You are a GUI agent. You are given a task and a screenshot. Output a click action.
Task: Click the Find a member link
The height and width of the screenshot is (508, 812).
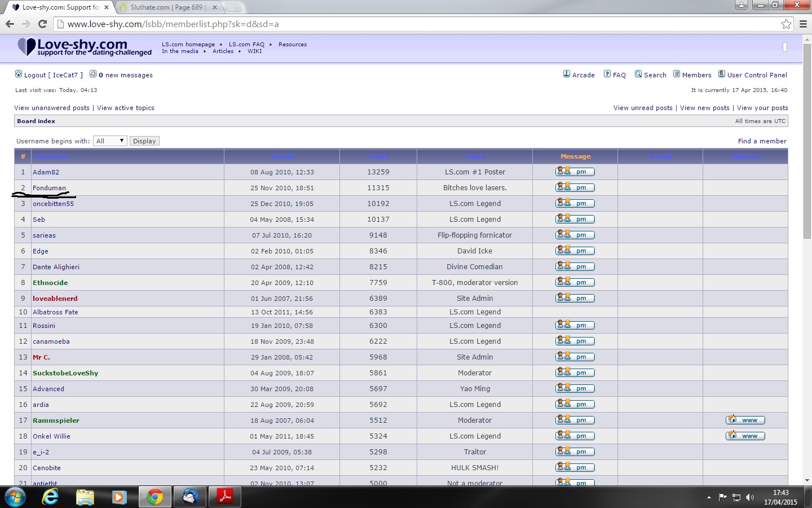762,141
